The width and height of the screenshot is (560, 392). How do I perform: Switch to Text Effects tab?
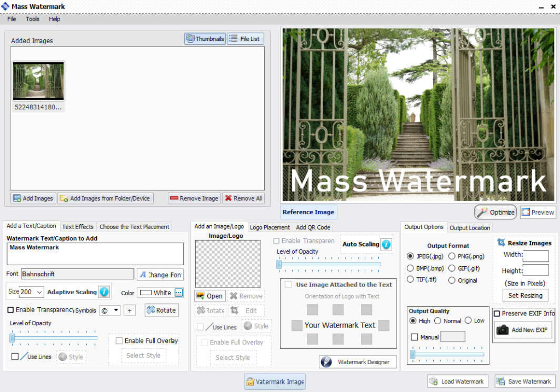(78, 227)
